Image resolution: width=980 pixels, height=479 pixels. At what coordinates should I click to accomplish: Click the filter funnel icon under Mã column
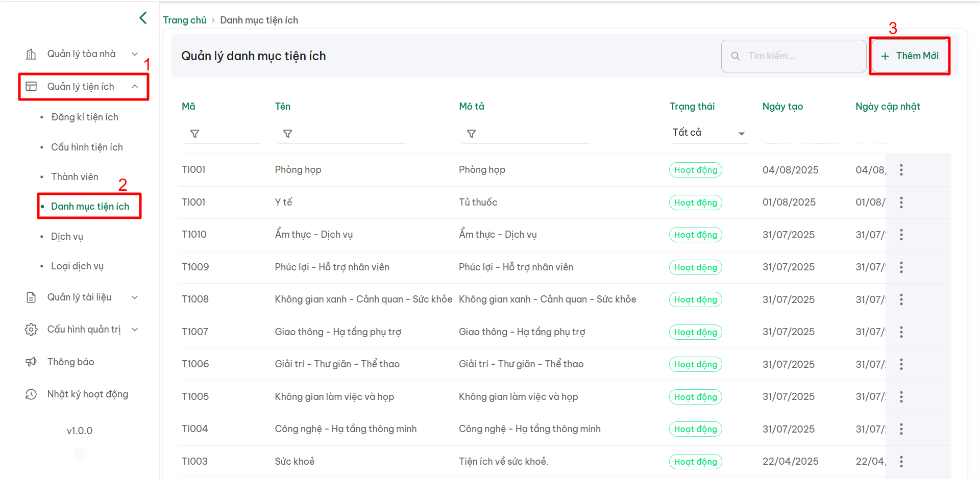point(194,134)
